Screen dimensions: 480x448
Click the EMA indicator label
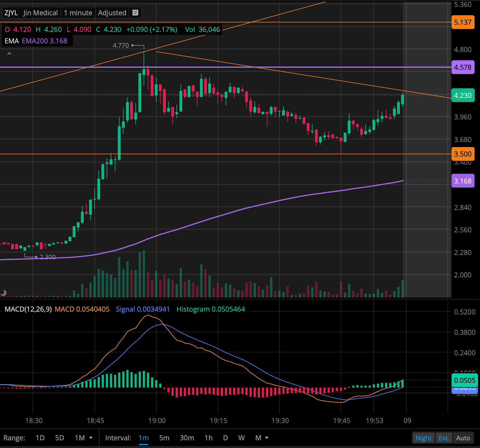(12, 41)
